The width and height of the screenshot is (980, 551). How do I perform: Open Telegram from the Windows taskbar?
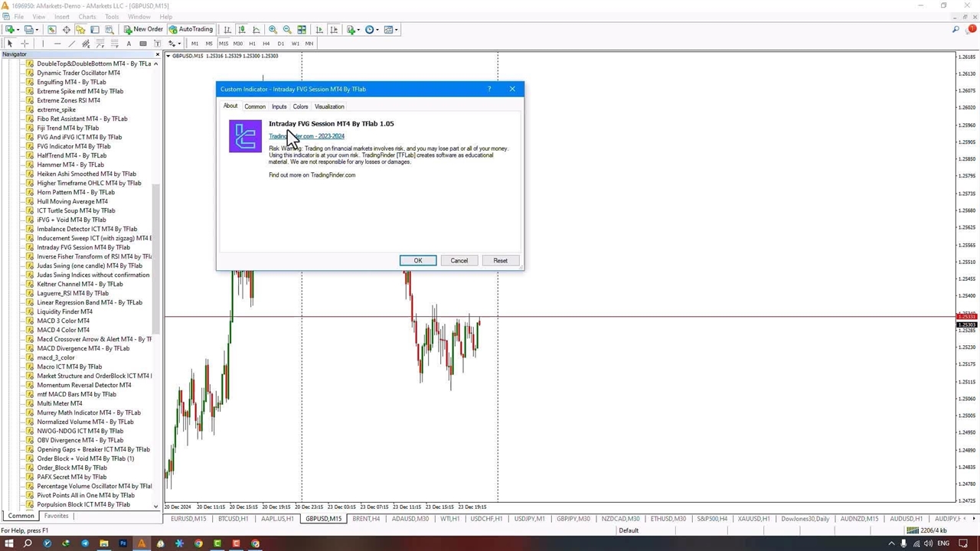point(85,543)
